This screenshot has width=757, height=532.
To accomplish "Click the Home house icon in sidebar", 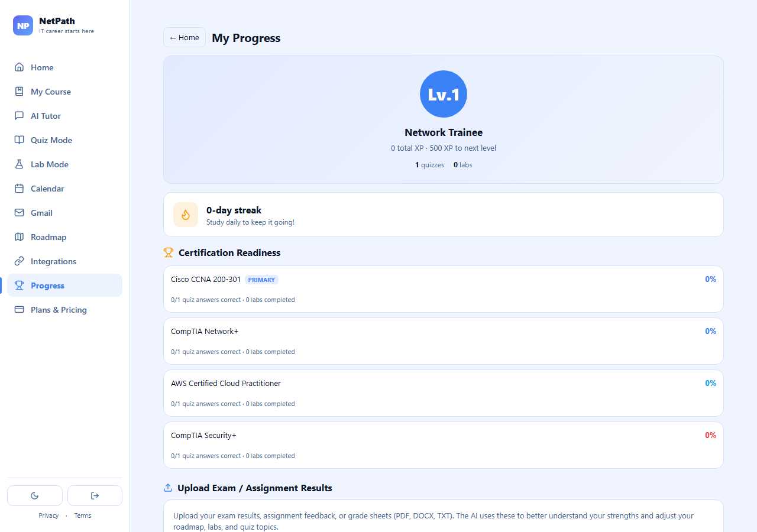I will tap(20, 67).
